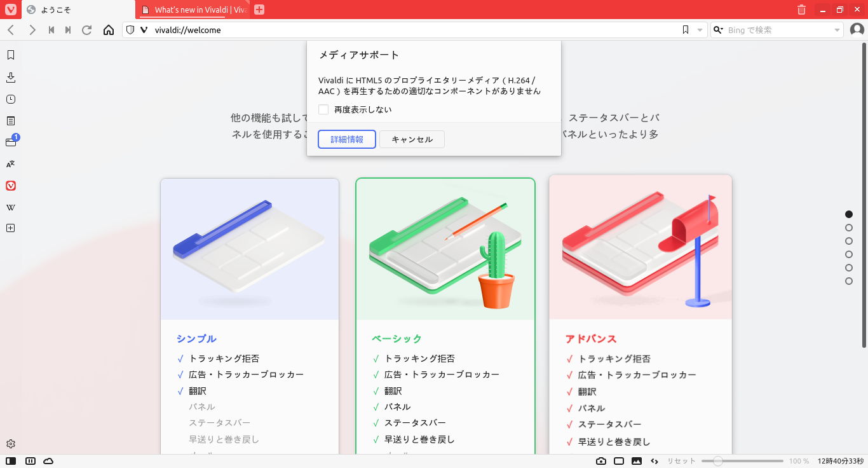The height and width of the screenshot is (468, 868).
Task: Click the page zoom slider
Action: coord(742,461)
